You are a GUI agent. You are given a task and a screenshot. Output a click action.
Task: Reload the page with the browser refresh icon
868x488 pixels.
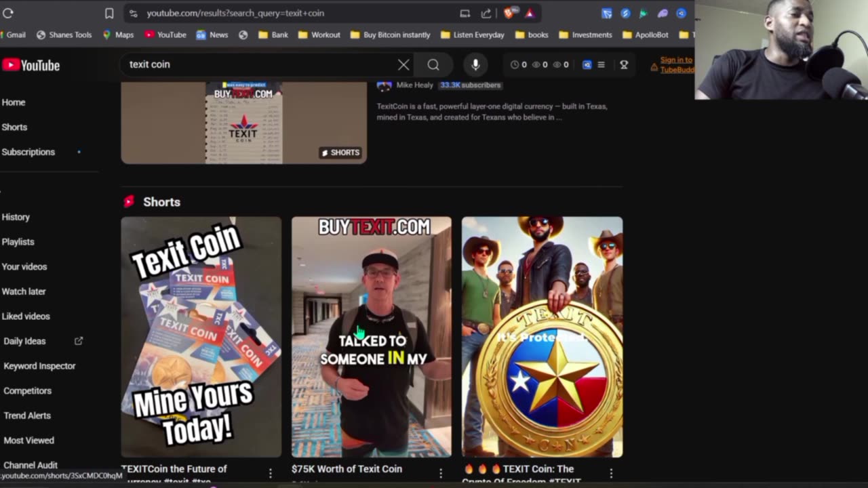(8, 13)
